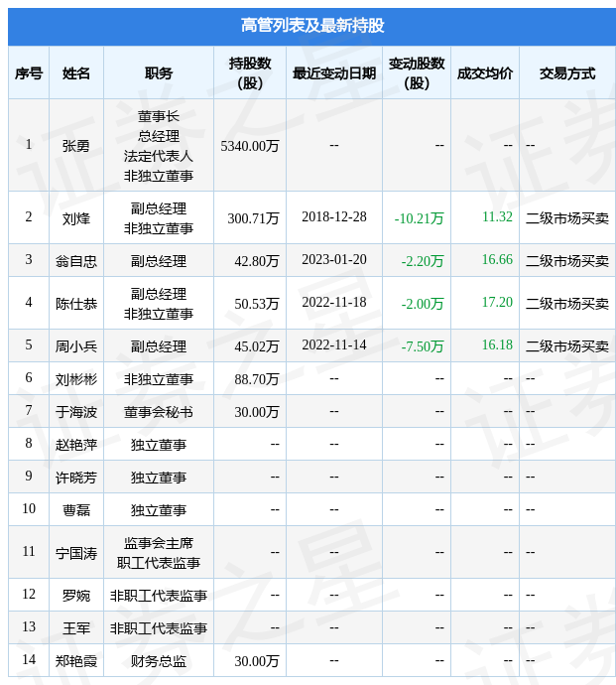Select the name 曹磊
The image size is (616, 685).
click(x=76, y=510)
